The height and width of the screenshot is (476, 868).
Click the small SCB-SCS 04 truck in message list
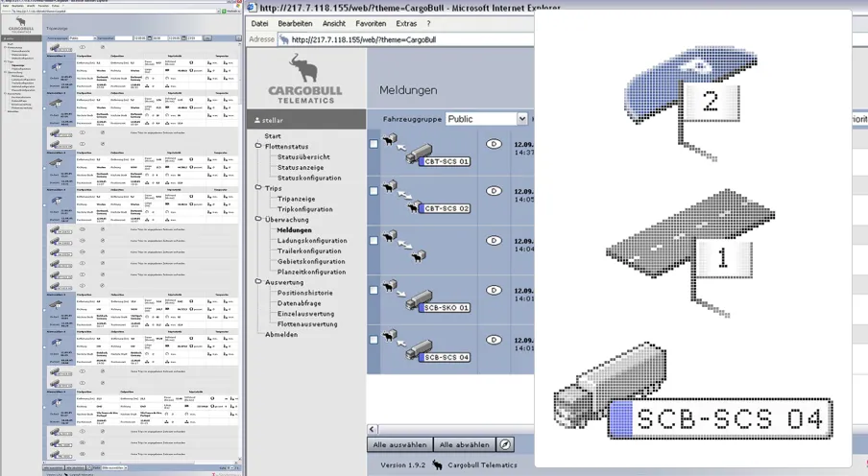438,351
